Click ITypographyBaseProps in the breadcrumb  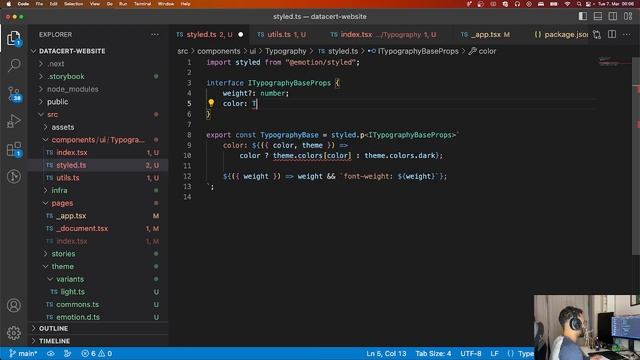[418, 51]
